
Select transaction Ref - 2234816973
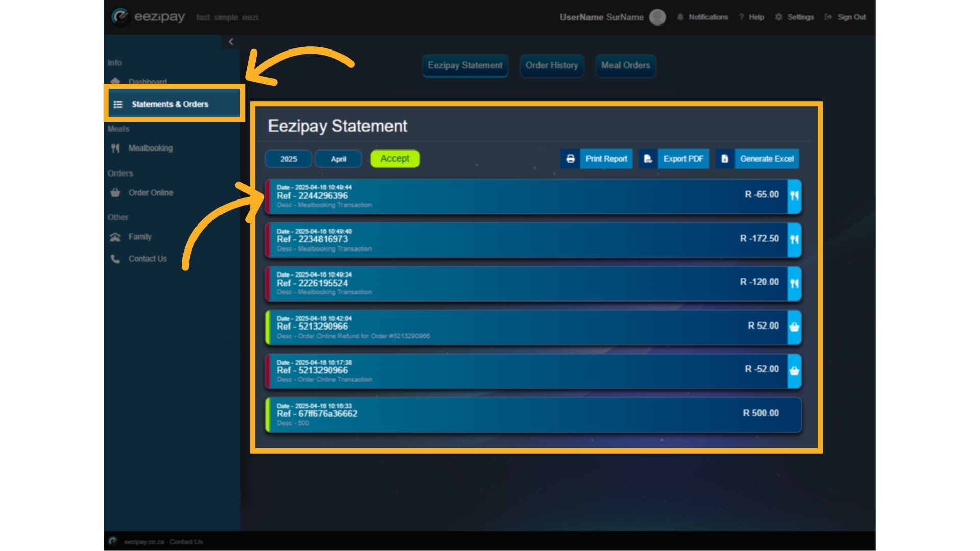533,240
